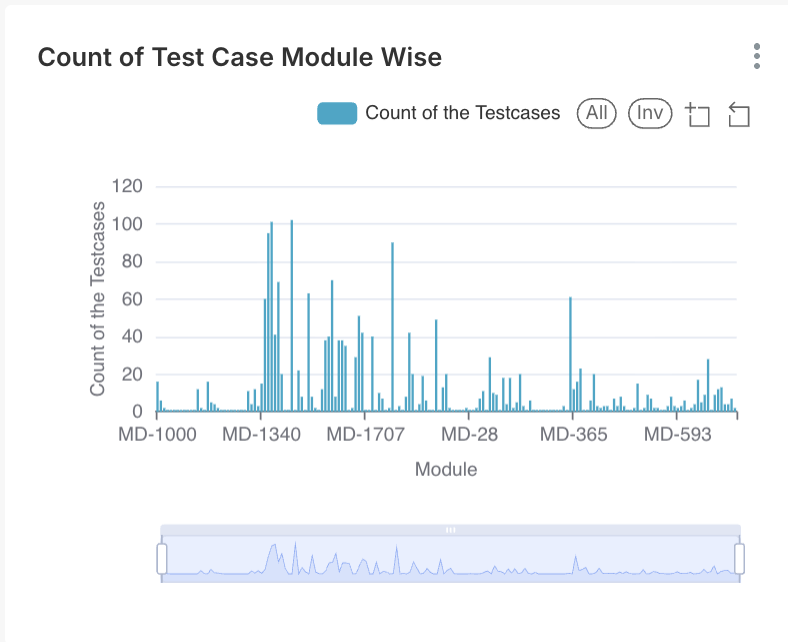
Task: Click the top grip of the zoom slider
Action: [x=450, y=529]
